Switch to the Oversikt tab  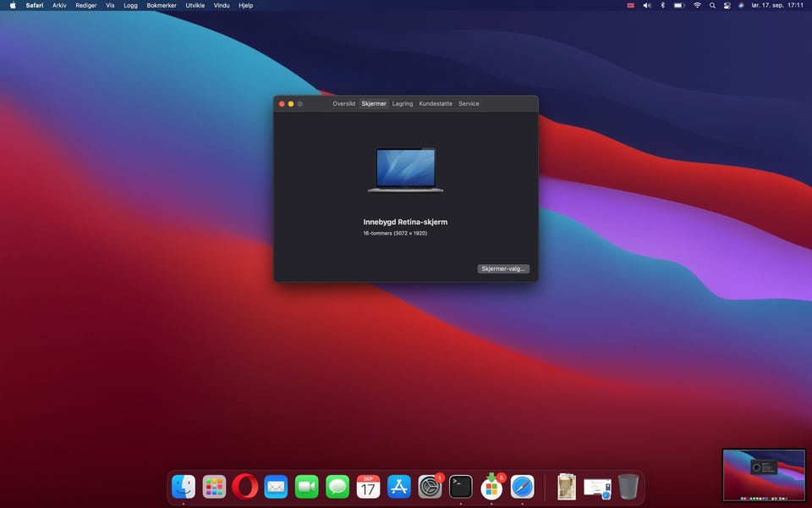(x=343, y=103)
